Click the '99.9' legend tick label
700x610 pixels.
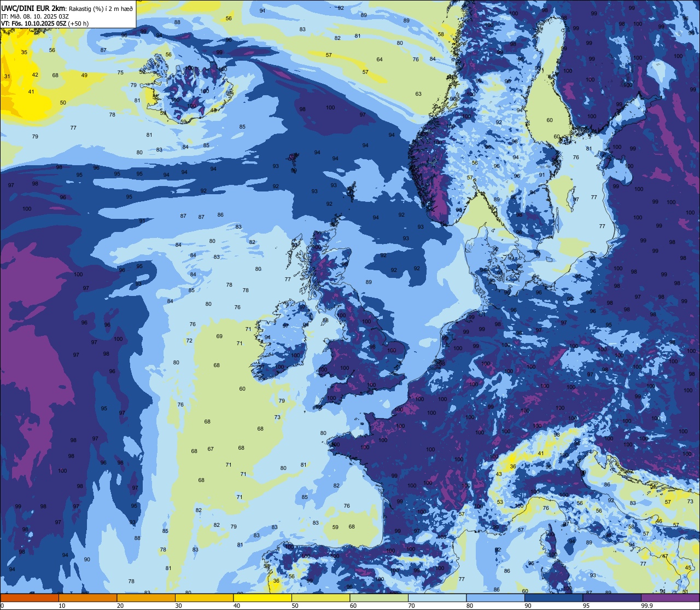pyautogui.click(x=647, y=606)
